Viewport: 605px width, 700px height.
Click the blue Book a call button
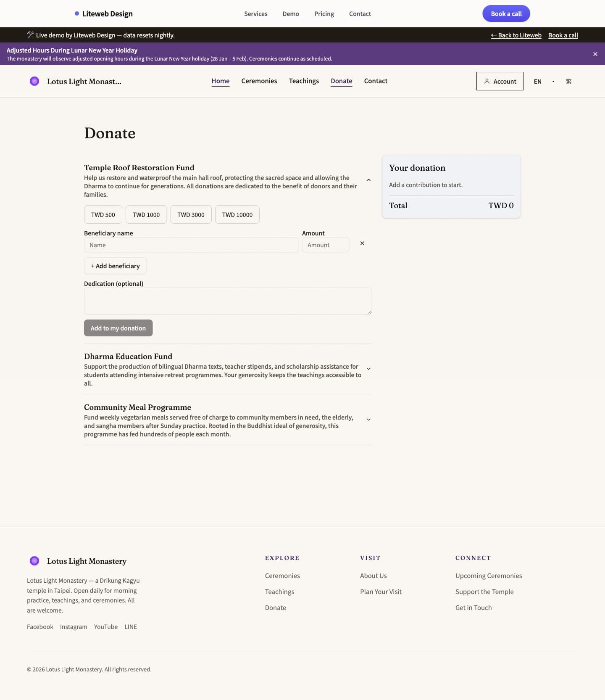pyautogui.click(x=506, y=13)
